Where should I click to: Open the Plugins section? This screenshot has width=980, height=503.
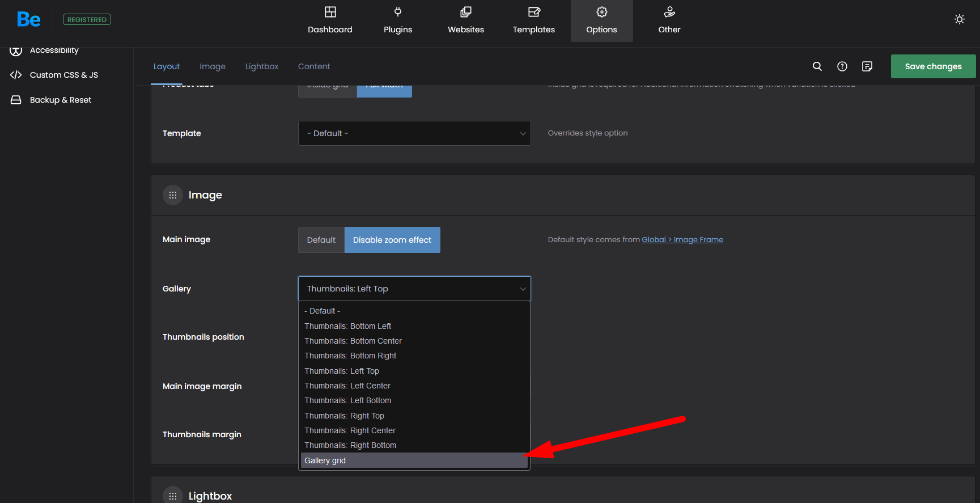[398, 21]
